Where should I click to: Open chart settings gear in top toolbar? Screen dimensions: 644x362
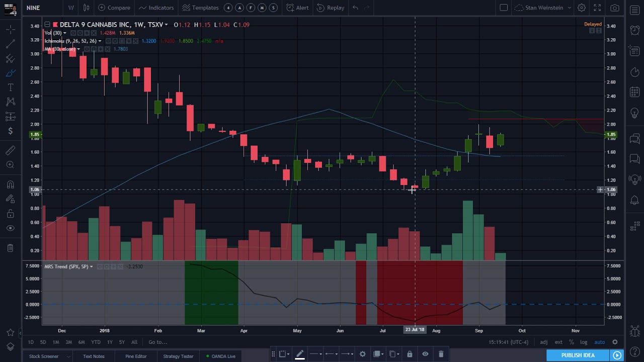(x=581, y=8)
